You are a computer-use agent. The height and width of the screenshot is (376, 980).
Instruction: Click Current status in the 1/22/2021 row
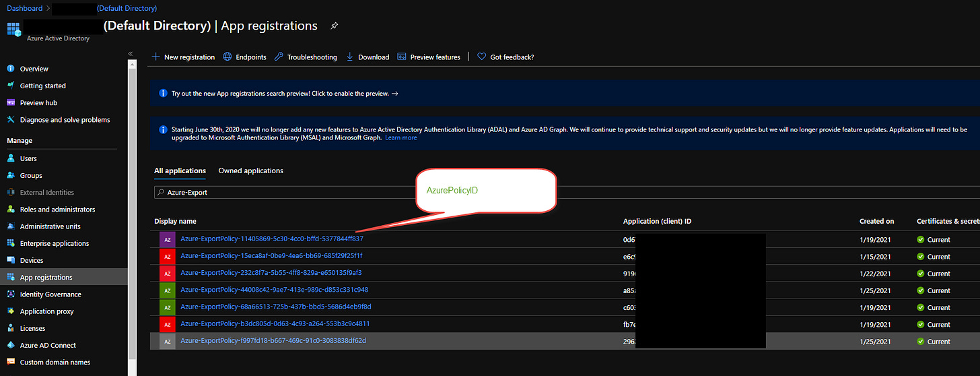point(934,274)
